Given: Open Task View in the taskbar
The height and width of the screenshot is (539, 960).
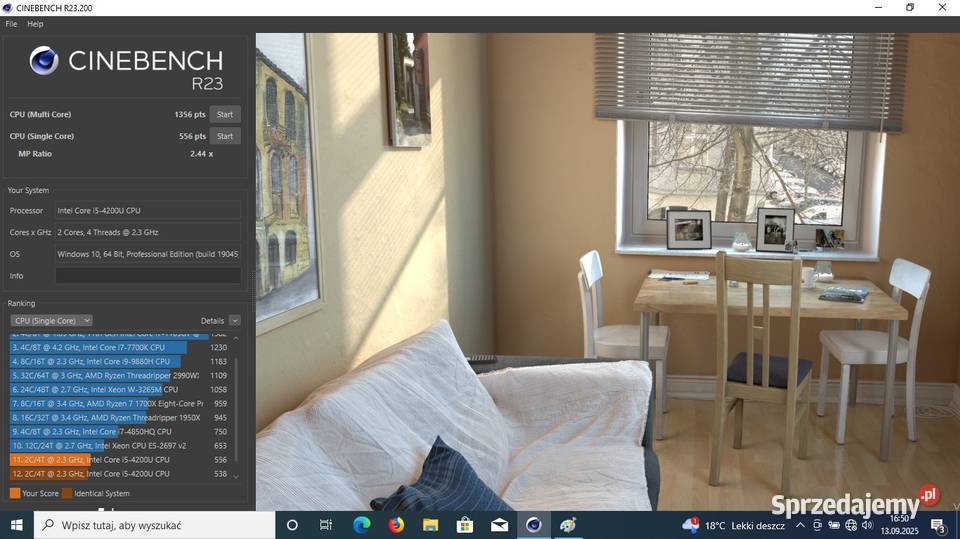Looking at the screenshot, I should [x=326, y=525].
